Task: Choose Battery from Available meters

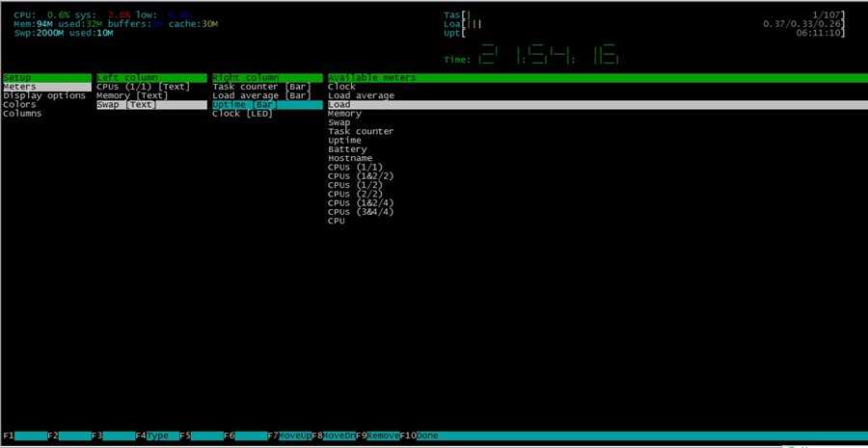Action: (x=347, y=149)
